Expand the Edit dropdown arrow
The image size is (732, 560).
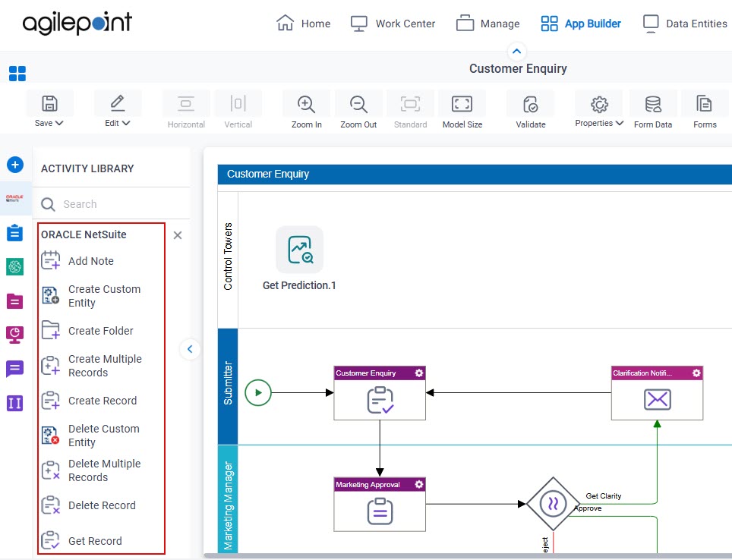click(x=126, y=123)
